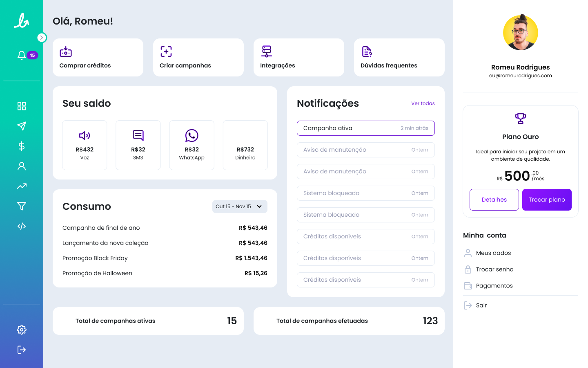Click the sidebar user profile icon

tap(22, 166)
